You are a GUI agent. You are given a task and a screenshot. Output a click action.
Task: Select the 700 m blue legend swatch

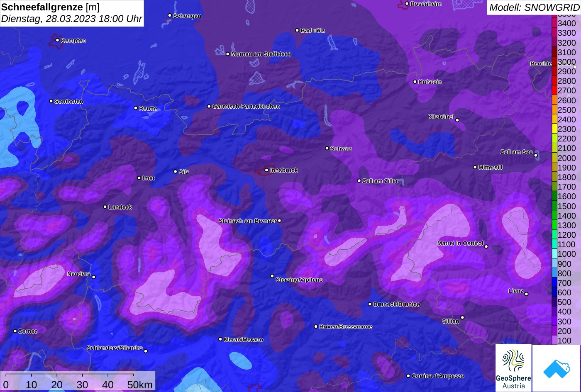[554, 283]
